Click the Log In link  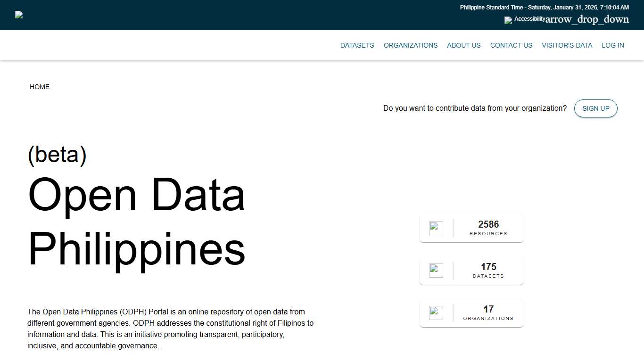tap(612, 45)
